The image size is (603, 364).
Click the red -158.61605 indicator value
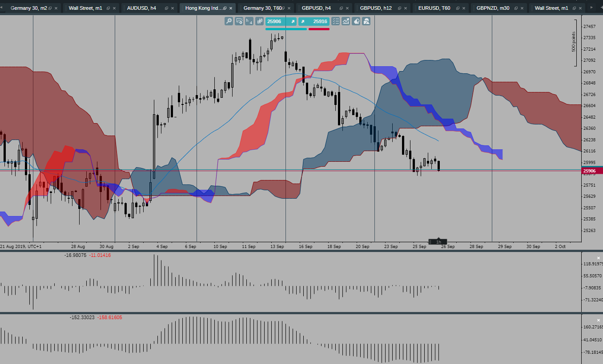tap(109, 317)
